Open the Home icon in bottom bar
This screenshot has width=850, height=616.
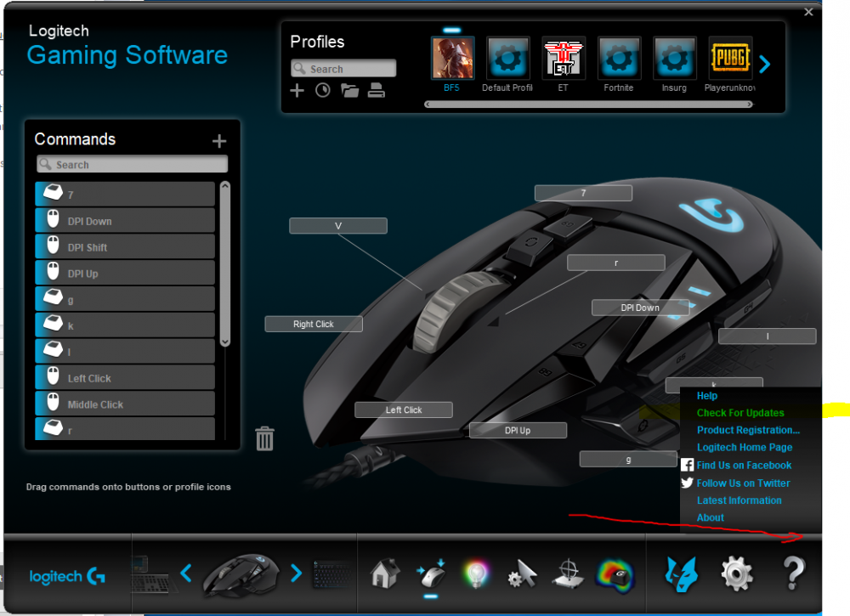point(385,574)
